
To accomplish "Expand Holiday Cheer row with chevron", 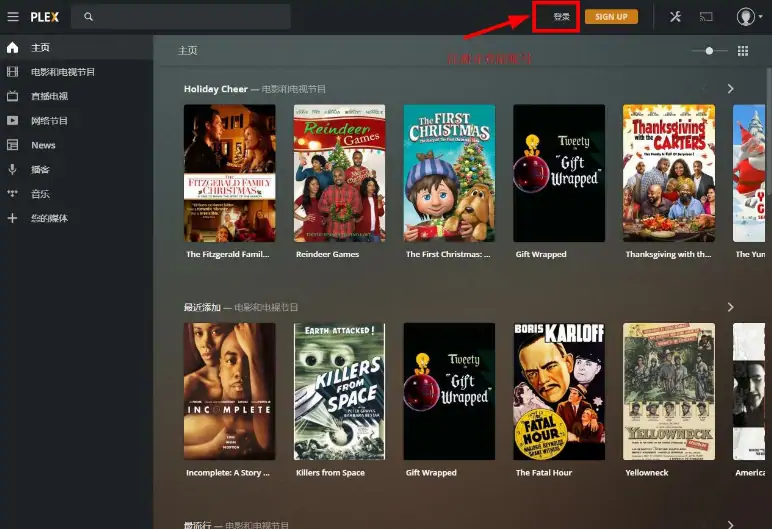I will point(731,89).
